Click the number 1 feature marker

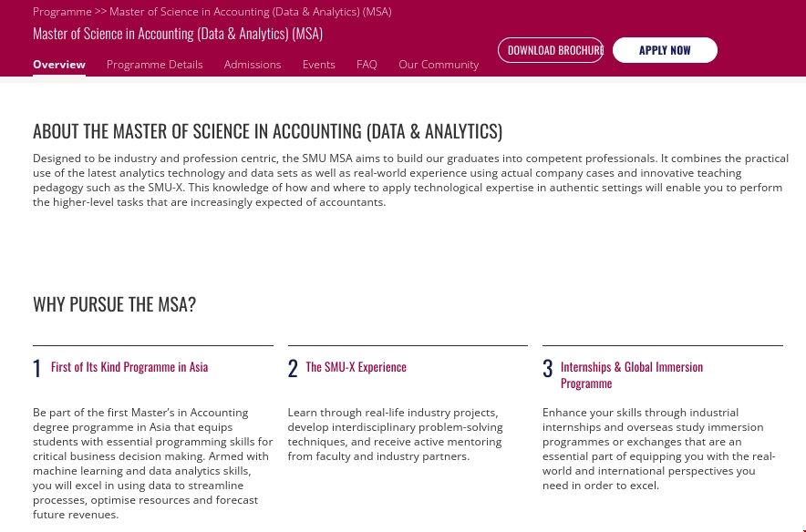(x=37, y=368)
